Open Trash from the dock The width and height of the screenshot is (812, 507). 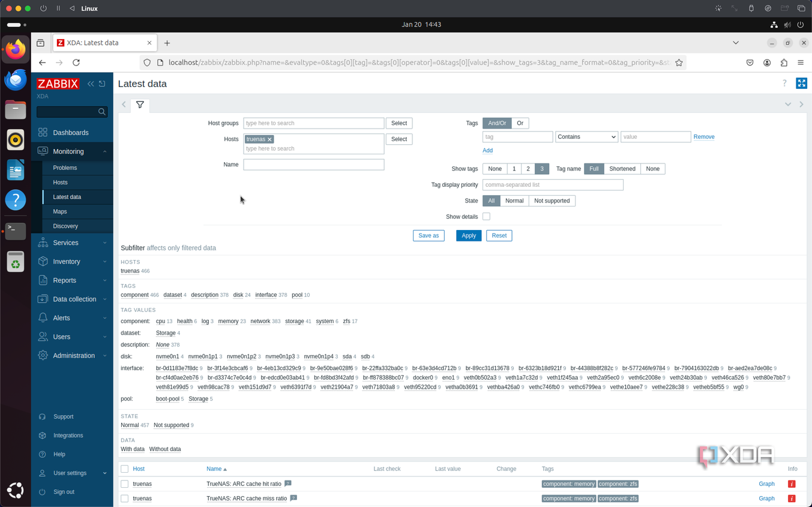click(x=16, y=261)
